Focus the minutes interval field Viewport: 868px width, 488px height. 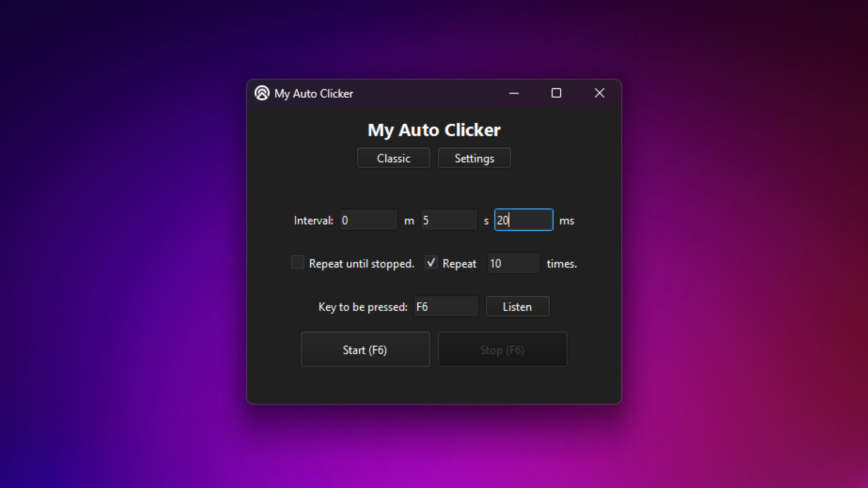(368, 220)
